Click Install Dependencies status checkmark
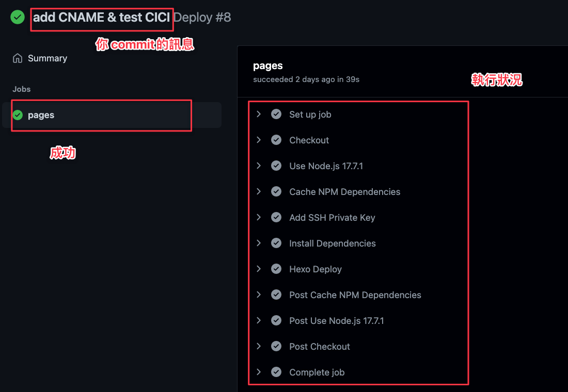Screen dimensions: 568x392 (276, 243)
